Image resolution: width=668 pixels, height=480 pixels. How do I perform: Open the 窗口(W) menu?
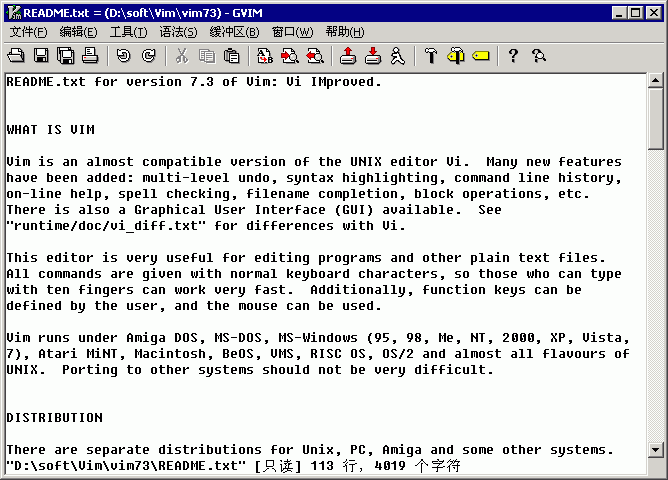tap(292, 32)
